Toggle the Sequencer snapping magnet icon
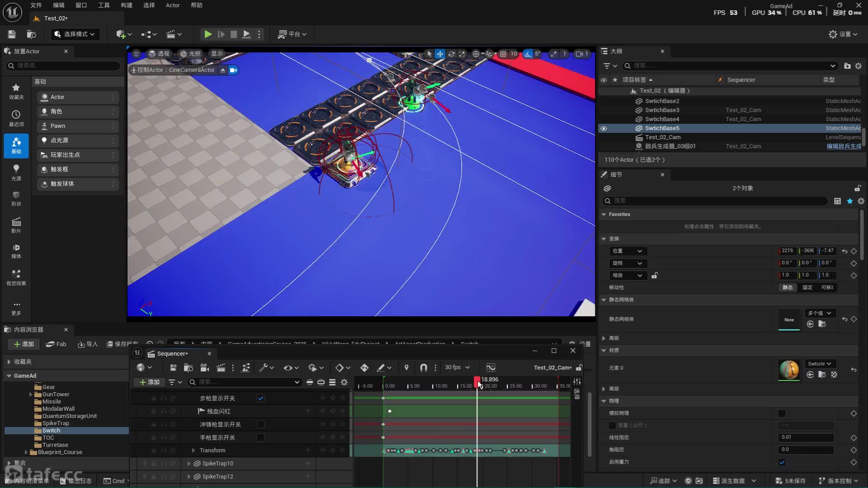 pyautogui.click(x=423, y=368)
